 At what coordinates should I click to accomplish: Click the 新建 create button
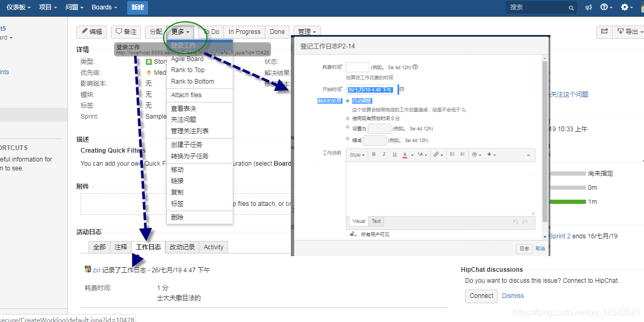[x=138, y=7]
